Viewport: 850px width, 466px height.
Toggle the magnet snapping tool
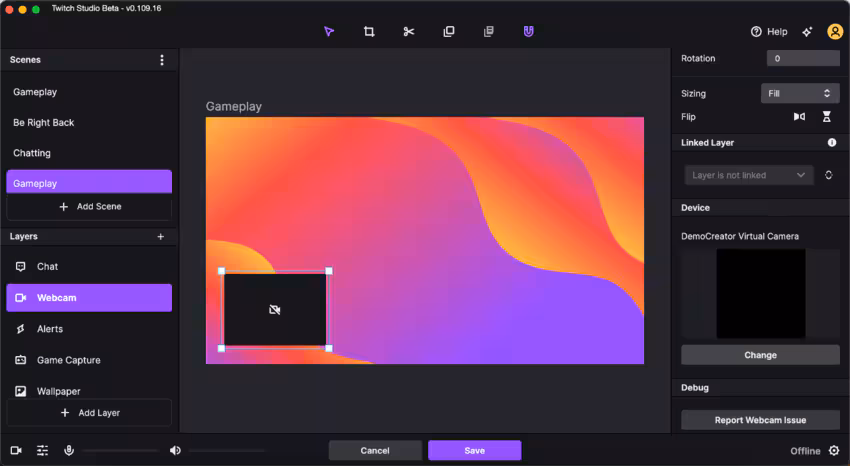coord(529,31)
